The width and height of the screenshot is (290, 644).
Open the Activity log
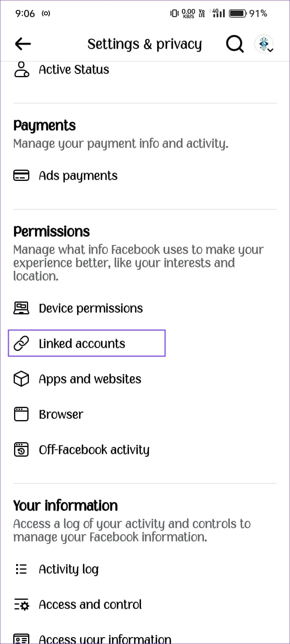click(69, 569)
